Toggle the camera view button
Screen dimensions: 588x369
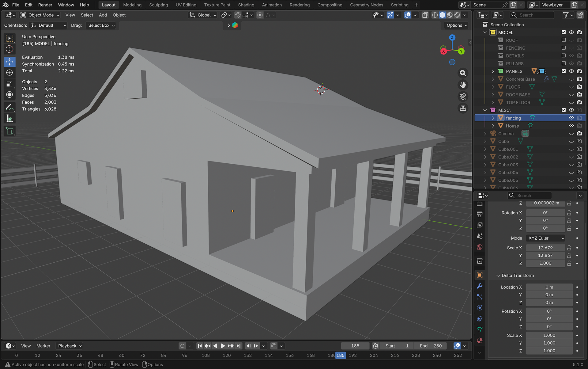click(x=463, y=97)
